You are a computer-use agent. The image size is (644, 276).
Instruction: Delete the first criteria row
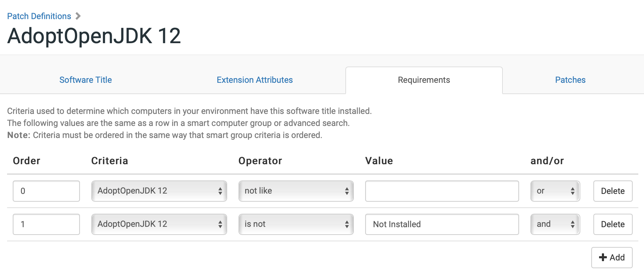tap(613, 191)
